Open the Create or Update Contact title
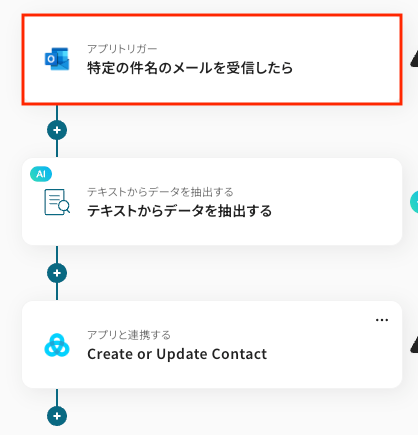The image size is (418, 435). point(177,354)
